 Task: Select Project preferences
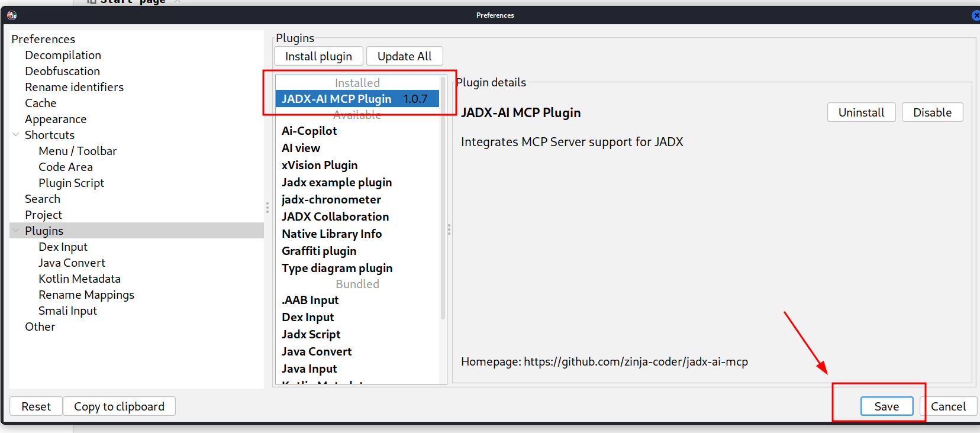[x=43, y=215]
